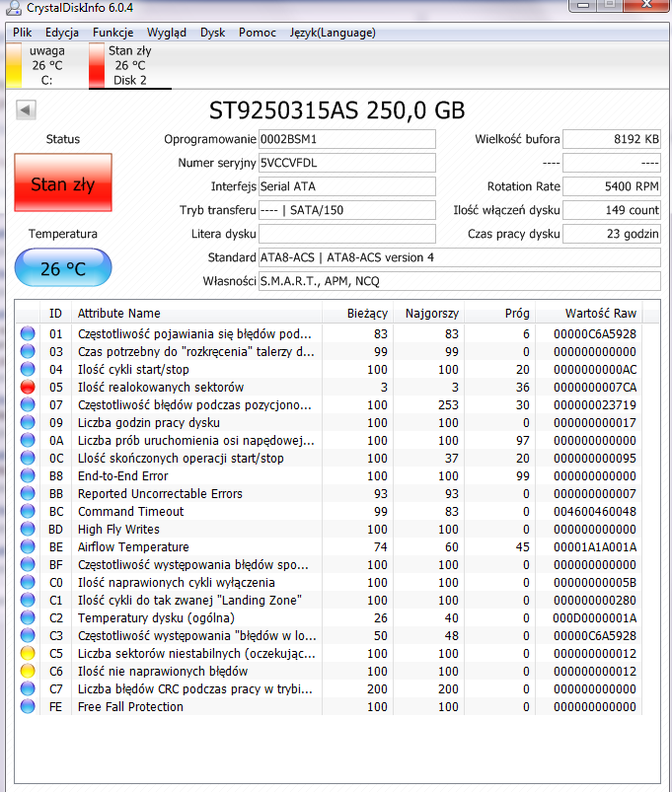Open the Plik menu
This screenshot has width=672, height=792.
point(23,33)
